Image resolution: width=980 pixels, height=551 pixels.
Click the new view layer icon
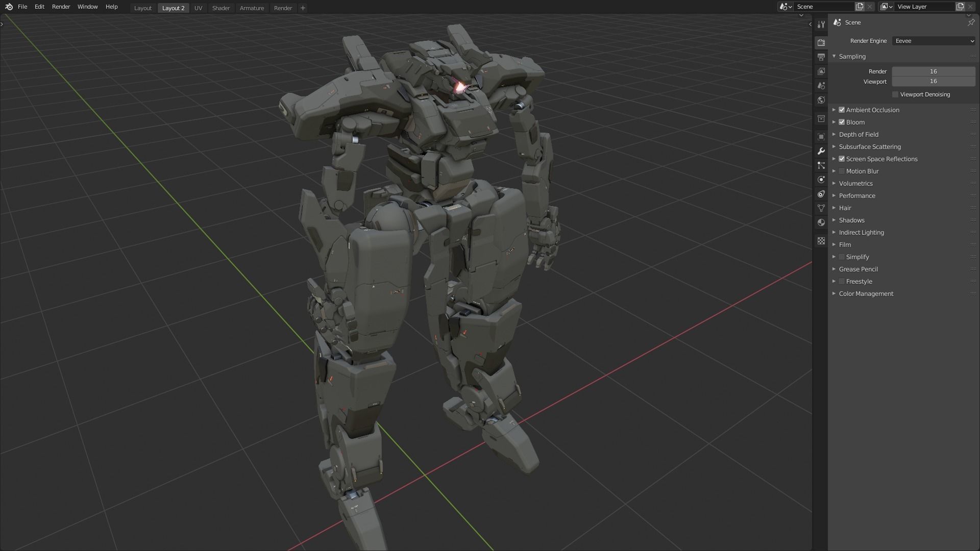(960, 7)
